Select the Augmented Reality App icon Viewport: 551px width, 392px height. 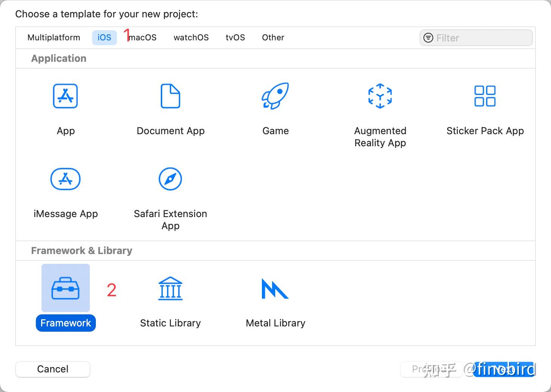click(380, 96)
